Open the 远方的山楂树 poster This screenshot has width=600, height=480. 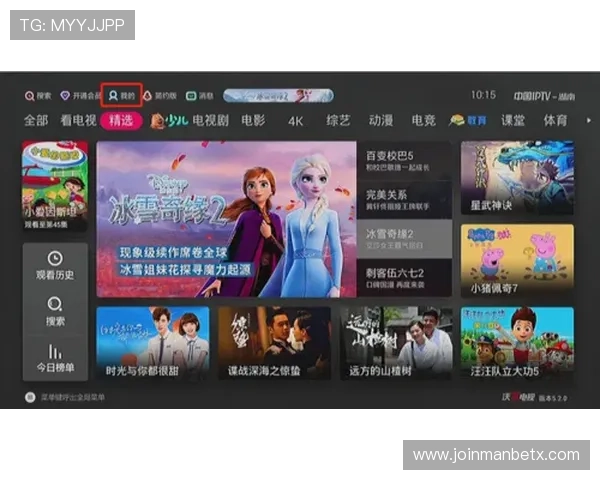[x=396, y=343]
